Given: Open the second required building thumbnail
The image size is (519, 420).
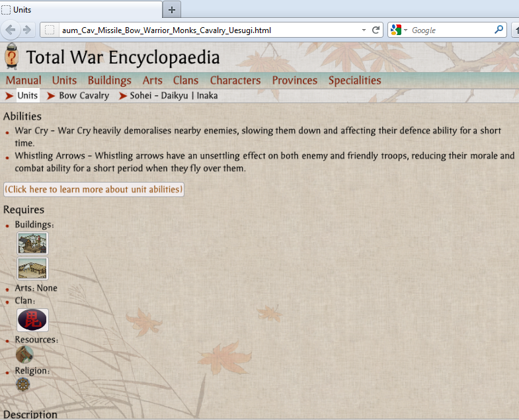Looking at the screenshot, I should (32, 269).
